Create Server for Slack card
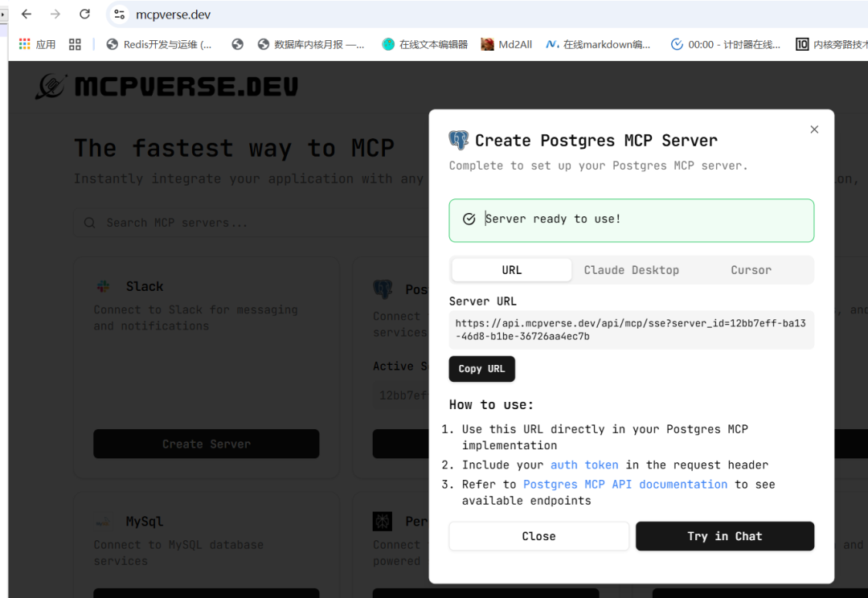This screenshot has width=868, height=598. click(x=206, y=444)
